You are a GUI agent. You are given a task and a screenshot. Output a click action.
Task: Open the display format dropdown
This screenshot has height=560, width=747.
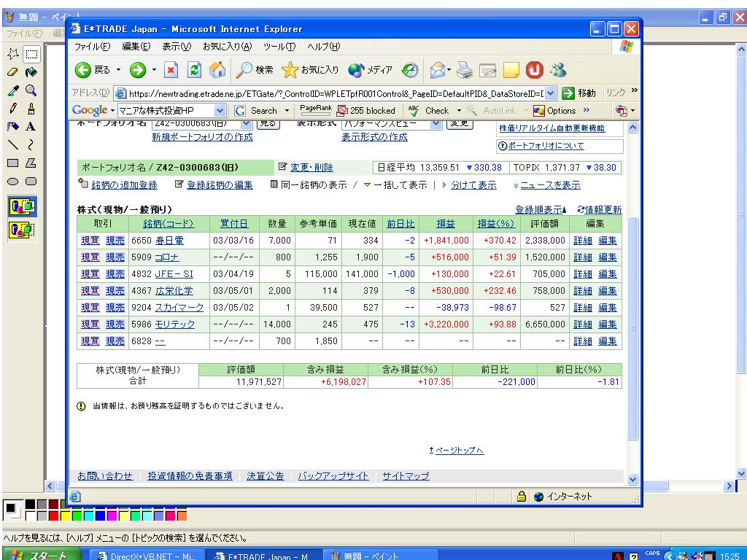click(436, 123)
